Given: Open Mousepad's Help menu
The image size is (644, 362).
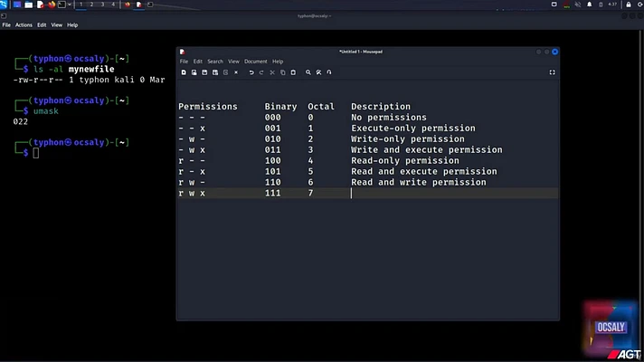Looking at the screenshot, I should [x=278, y=62].
